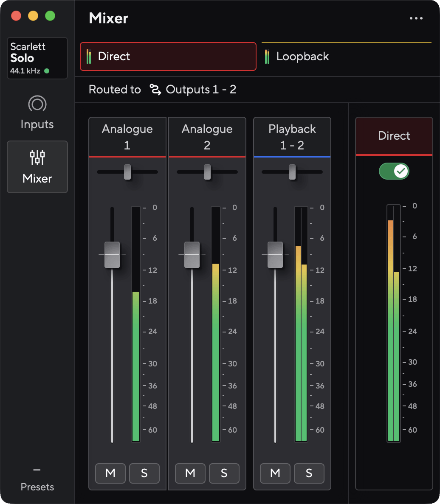Solo the Analogue 2 channel
Image resolution: width=440 pixels, height=504 pixels.
(224, 473)
